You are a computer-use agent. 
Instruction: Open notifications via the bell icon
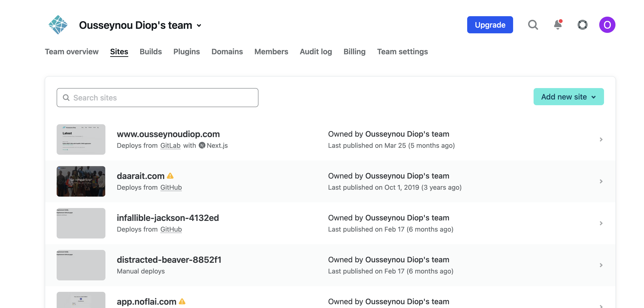tap(558, 25)
